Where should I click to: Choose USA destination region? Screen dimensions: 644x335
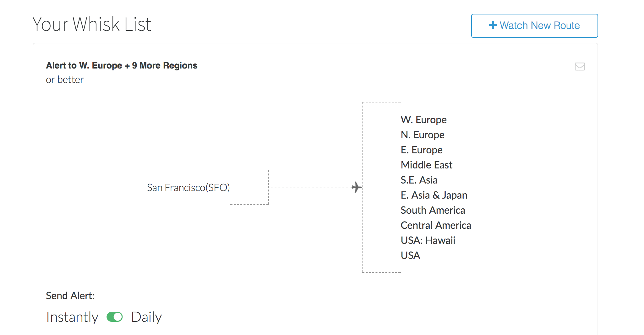(410, 255)
